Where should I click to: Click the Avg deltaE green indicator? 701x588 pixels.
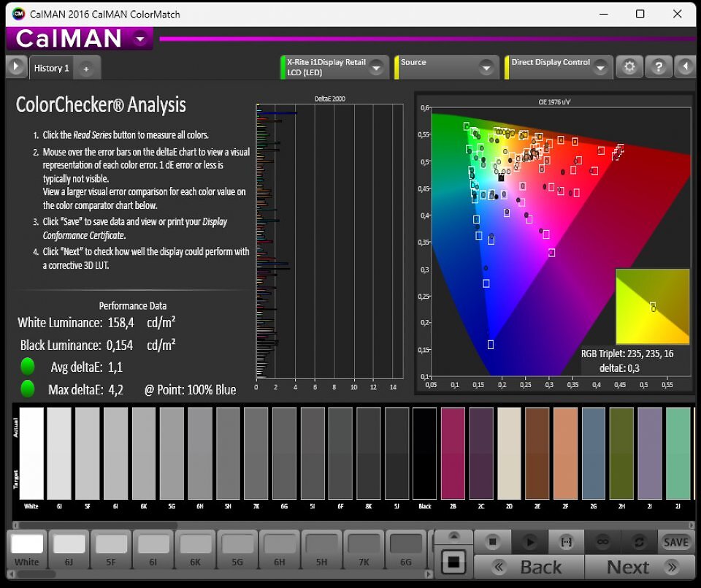[x=28, y=366]
